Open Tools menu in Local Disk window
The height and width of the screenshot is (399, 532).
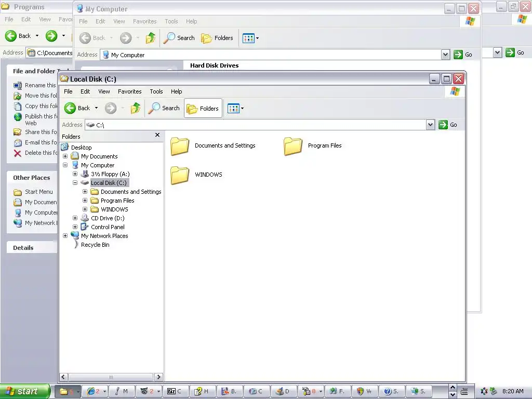[x=156, y=91]
